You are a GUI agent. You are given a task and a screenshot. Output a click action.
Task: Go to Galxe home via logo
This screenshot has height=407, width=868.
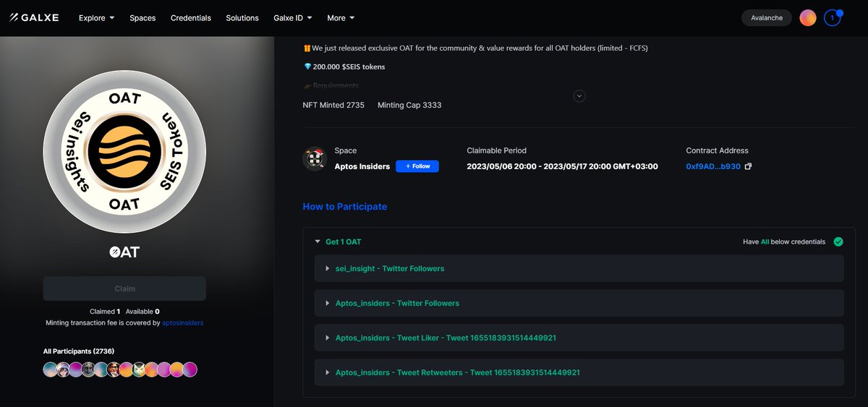click(x=34, y=17)
